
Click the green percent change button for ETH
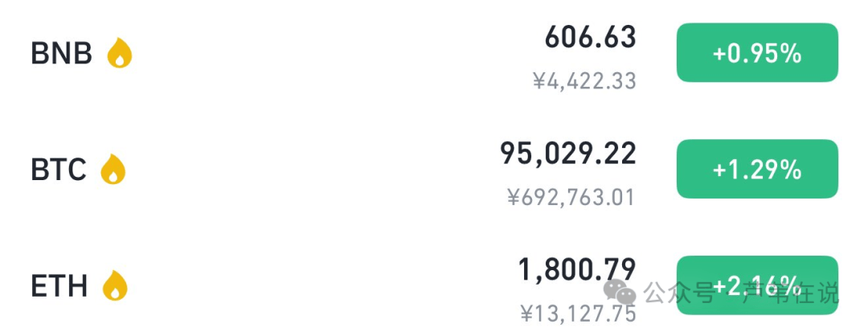(x=757, y=285)
